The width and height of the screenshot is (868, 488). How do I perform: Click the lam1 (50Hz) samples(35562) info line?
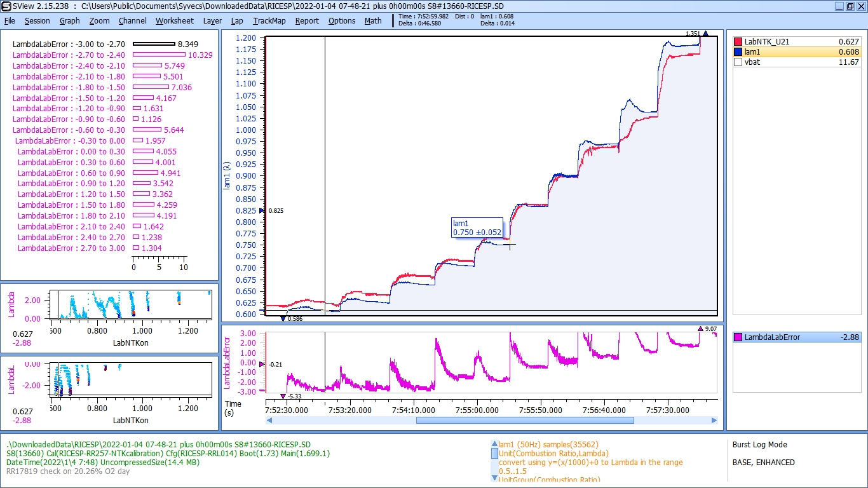coord(548,445)
